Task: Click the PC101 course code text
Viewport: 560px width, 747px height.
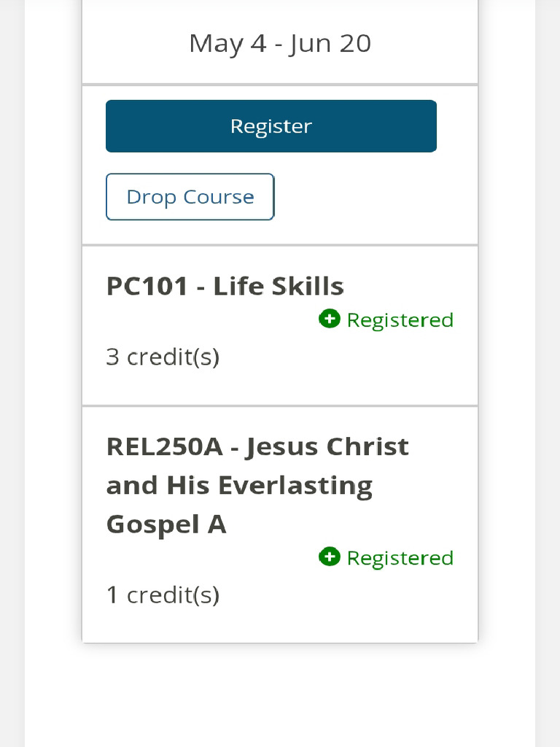Action: pyautogui.click(x=147, y=286)
